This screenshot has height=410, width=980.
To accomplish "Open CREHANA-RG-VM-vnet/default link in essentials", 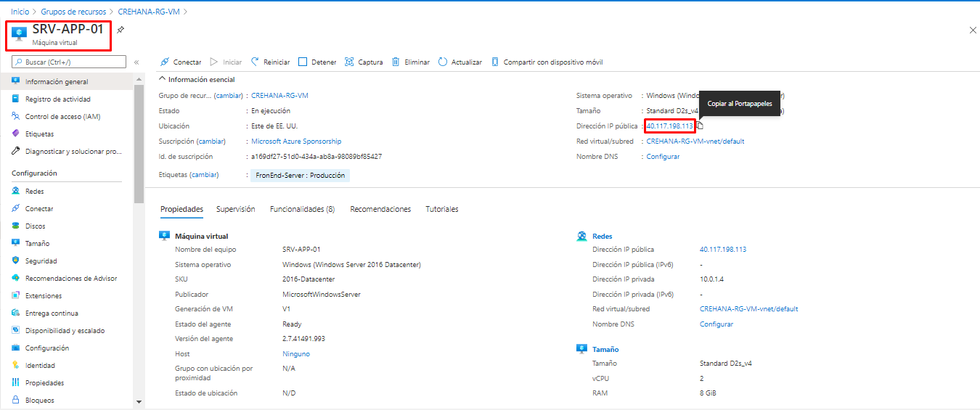I will 695,142.
